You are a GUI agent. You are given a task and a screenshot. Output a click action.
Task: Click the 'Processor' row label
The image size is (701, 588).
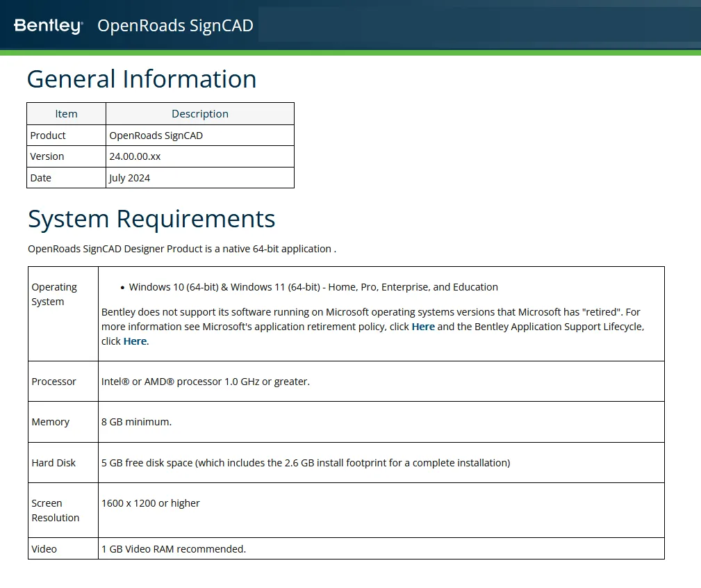click(x=53, y=382)
